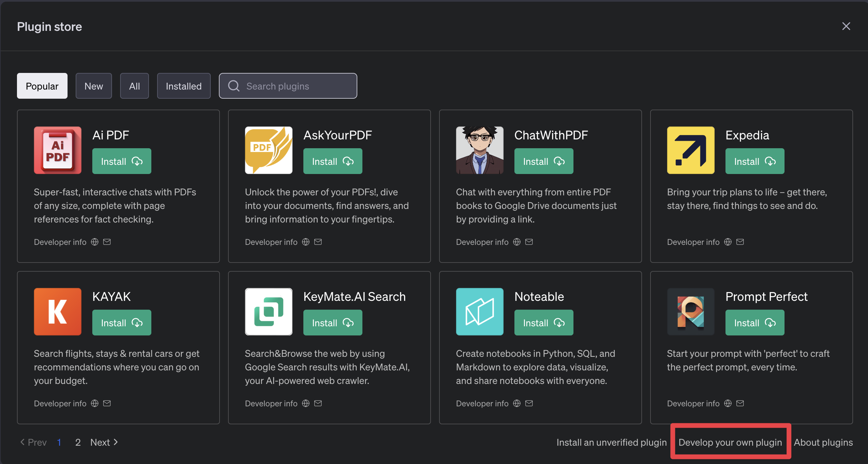Click the ChatWithPDF avatar icon
Viewport: 868px width, 464px height.
pos(479,150)
